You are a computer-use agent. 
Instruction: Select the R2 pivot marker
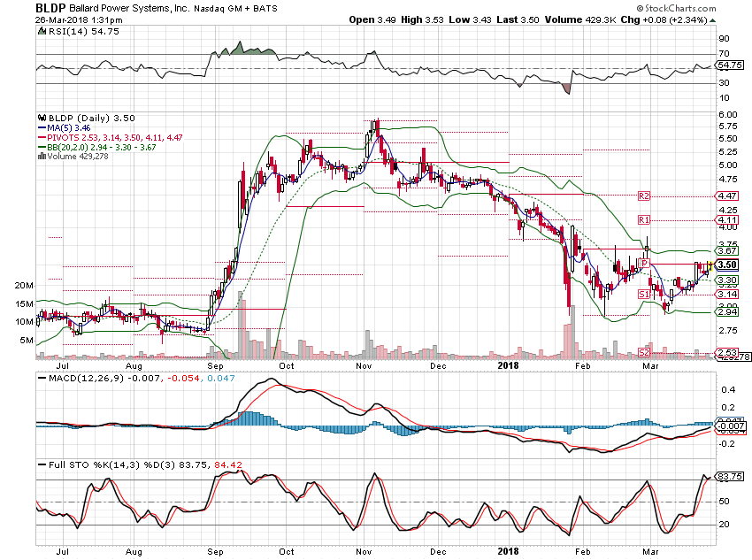coord(643,196)
